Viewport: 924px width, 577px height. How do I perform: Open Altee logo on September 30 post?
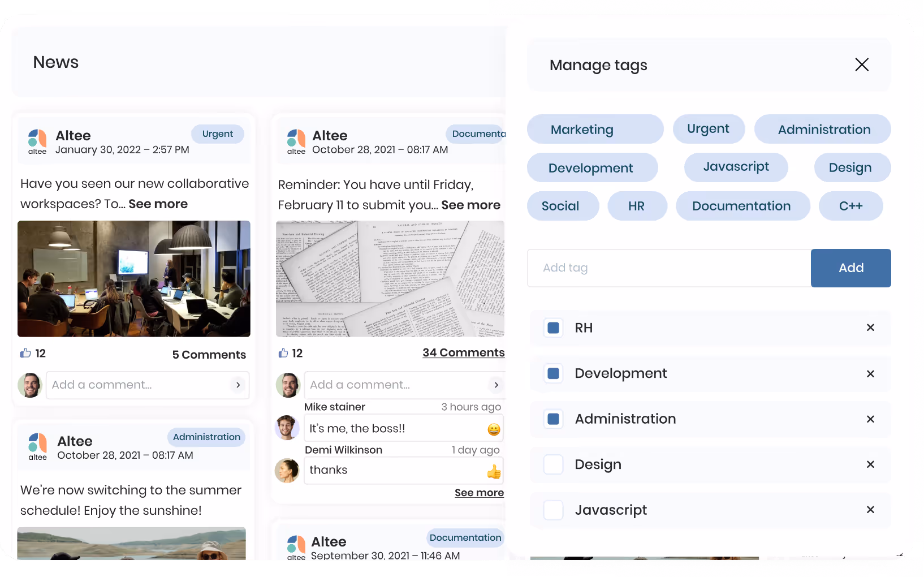(296, 548)
